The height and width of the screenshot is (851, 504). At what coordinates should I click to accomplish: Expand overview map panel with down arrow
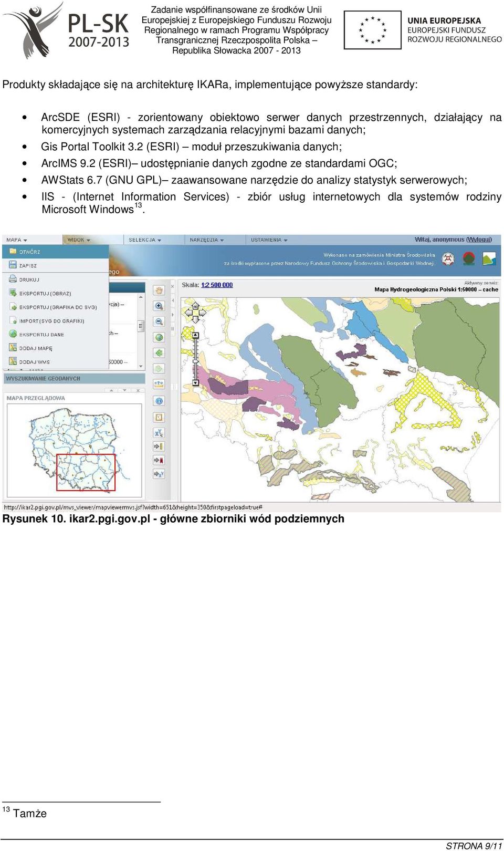124,390
